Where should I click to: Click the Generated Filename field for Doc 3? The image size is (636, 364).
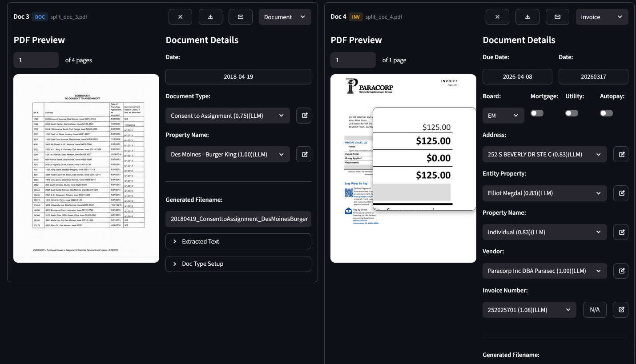pos(238,219)
